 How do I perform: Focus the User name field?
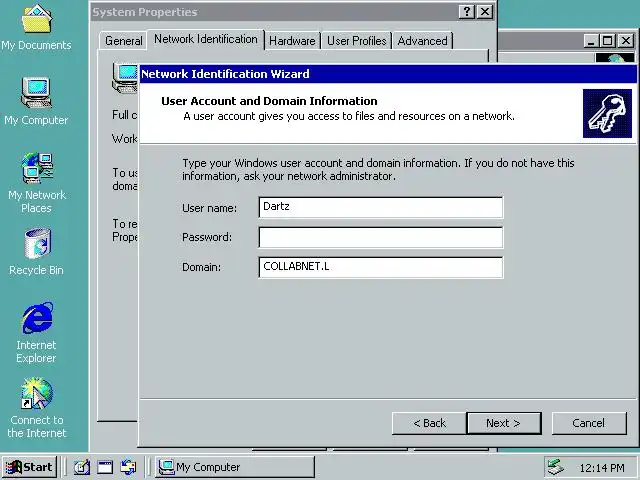click(x=381, y=207)
